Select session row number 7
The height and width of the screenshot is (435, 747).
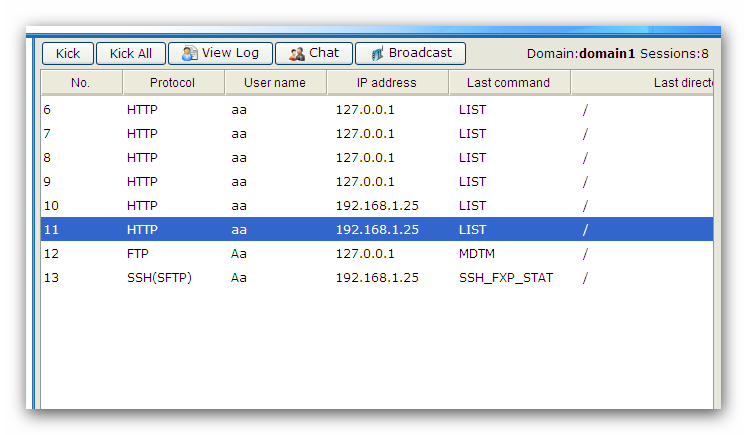377,133
